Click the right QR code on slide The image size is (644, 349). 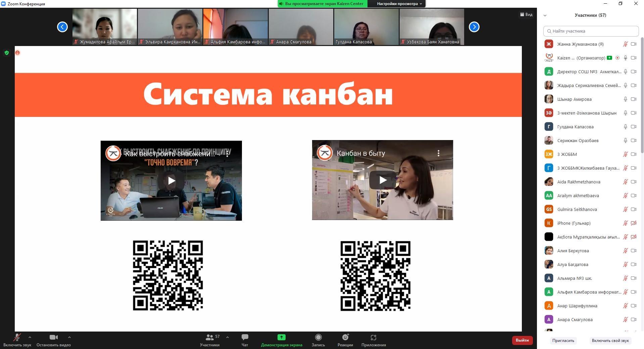click(376, 276)
